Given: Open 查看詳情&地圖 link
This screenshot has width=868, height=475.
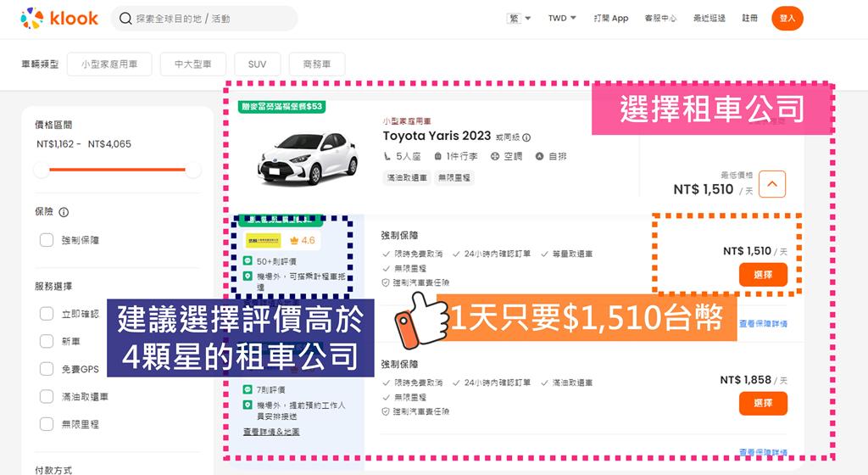Looking at the screenshot, I should pos(271,432).
